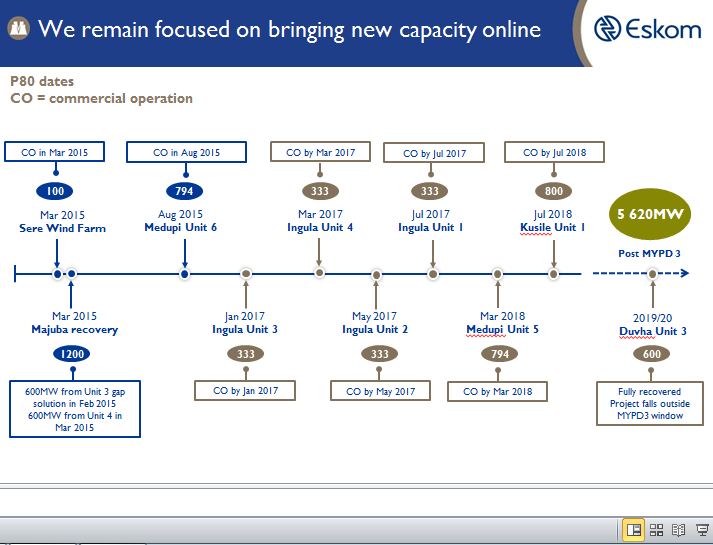
Task: Click the '600MW from Unit 3 gap solution' box
Action: pyautogui.click(x=75, y=409)
